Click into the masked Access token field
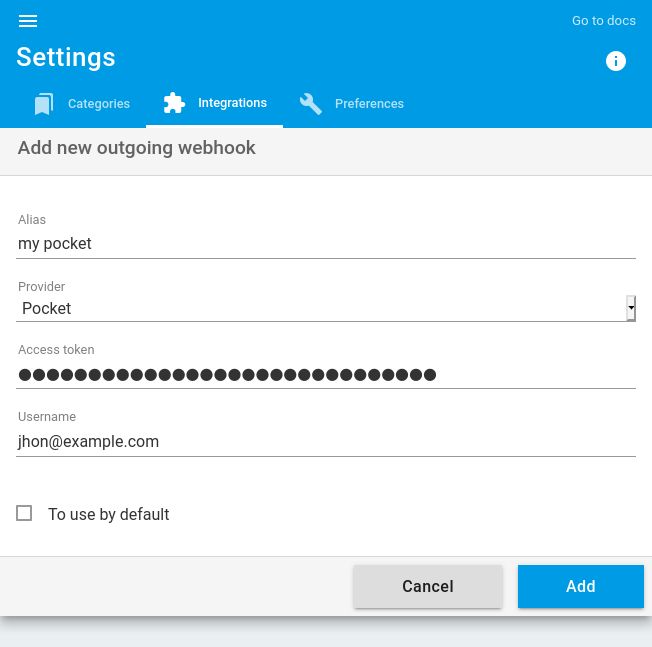This screenshot has height=647, width=652. point(326,375)
